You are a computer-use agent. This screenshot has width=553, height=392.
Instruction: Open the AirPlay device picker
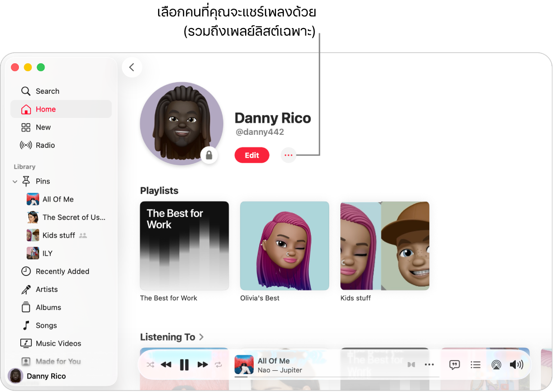coord(496,364)
